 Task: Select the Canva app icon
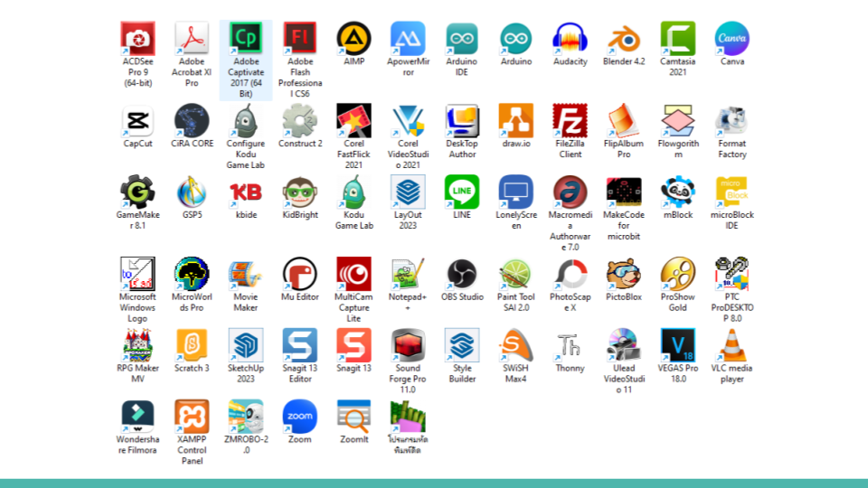(x=732, y=39)
